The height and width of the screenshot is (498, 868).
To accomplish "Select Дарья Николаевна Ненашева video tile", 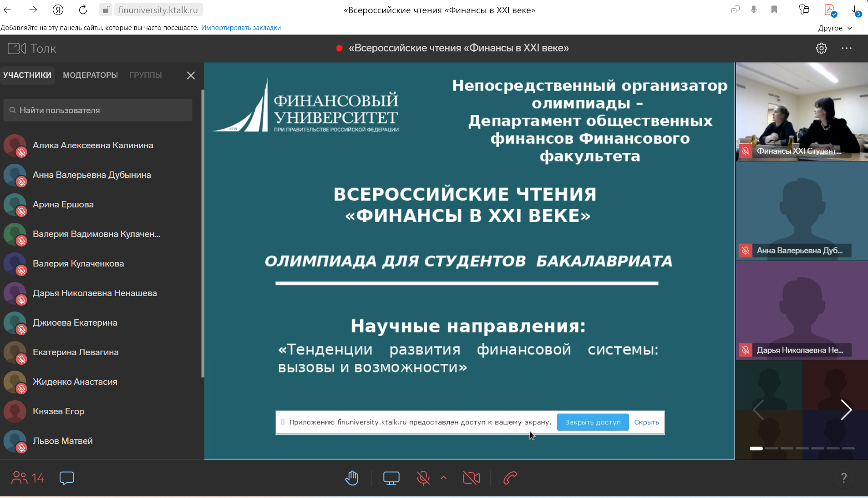I will click(802, 310).
